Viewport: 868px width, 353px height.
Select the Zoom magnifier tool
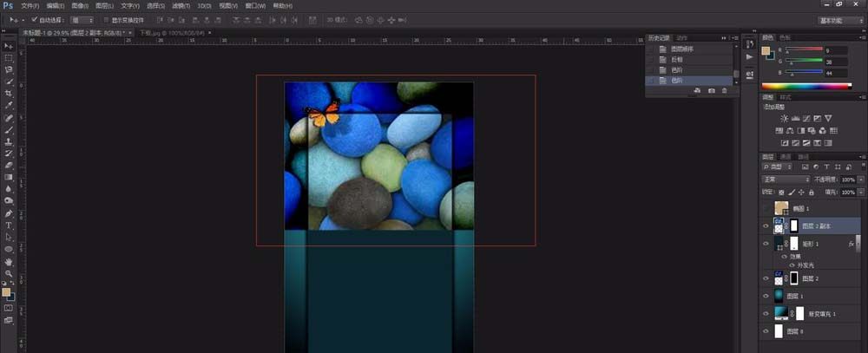click(9, 273)
